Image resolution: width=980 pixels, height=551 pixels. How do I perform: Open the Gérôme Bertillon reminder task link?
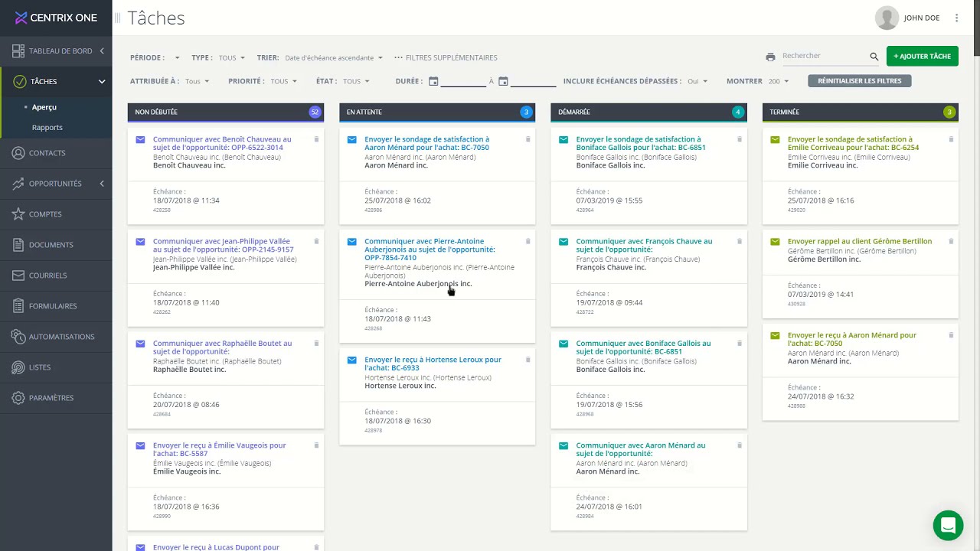coord(860,242)
